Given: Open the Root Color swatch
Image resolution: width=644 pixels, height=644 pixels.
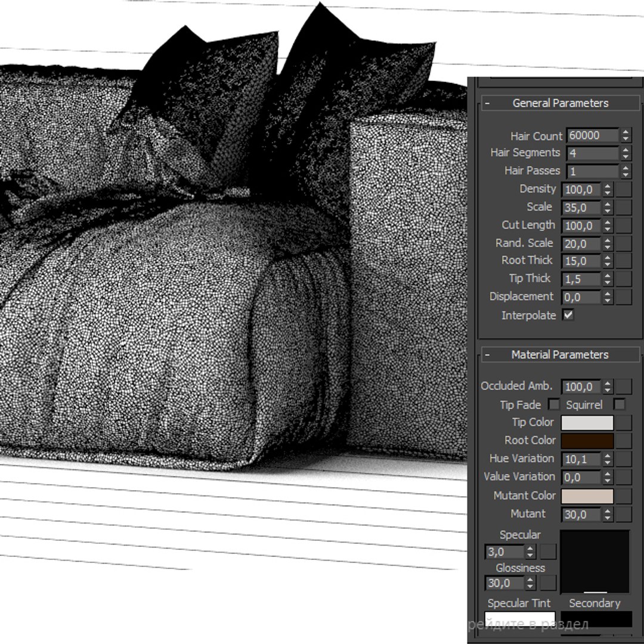Looking at the screenshot, I should coord(587,441).
